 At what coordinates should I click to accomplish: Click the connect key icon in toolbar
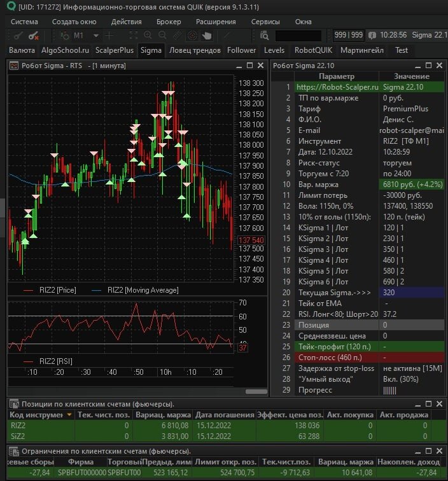click(18, 36)
